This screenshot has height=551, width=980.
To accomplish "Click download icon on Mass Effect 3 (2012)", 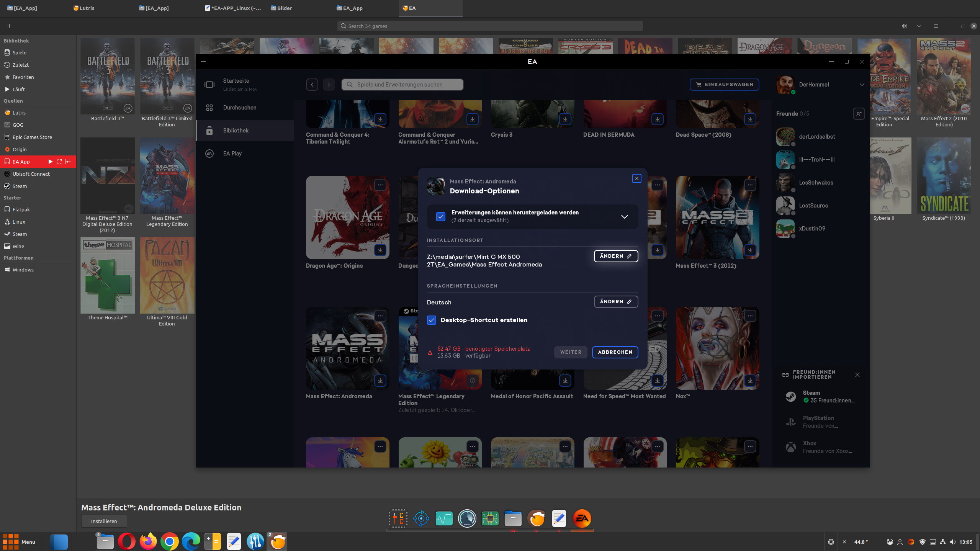I will coord(750,250).
